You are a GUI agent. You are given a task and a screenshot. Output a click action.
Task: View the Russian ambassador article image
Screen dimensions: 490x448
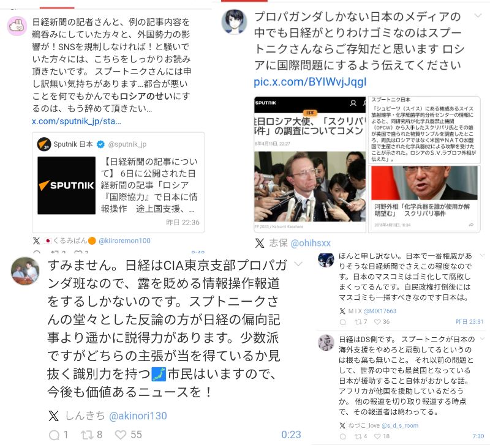[310, 187]
